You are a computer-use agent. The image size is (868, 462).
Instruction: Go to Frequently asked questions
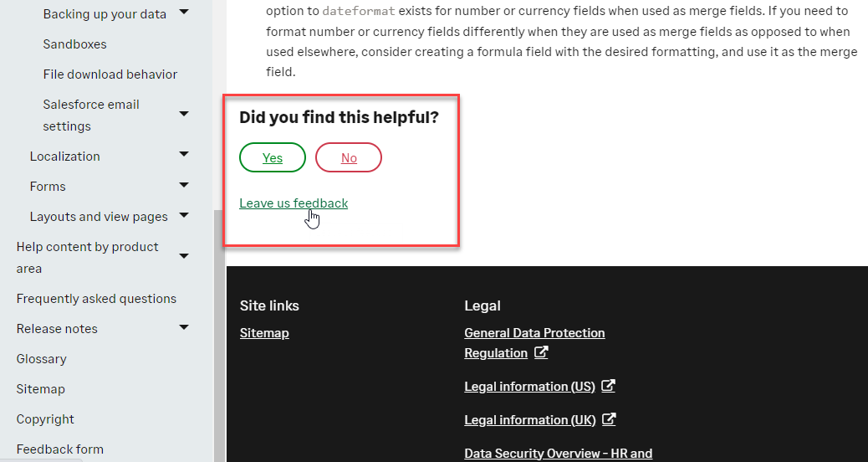96,299
